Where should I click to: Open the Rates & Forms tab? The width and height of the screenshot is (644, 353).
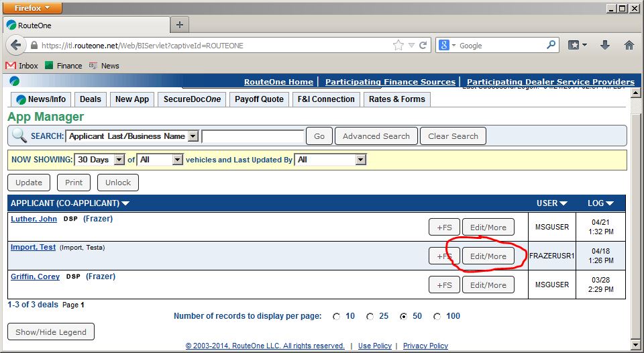396,99
